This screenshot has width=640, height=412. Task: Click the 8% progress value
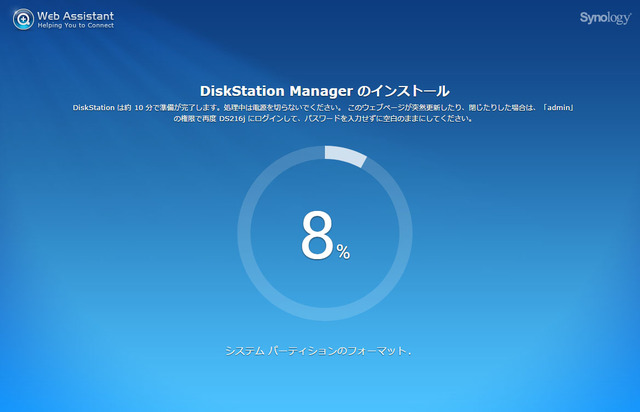[325, 236]
